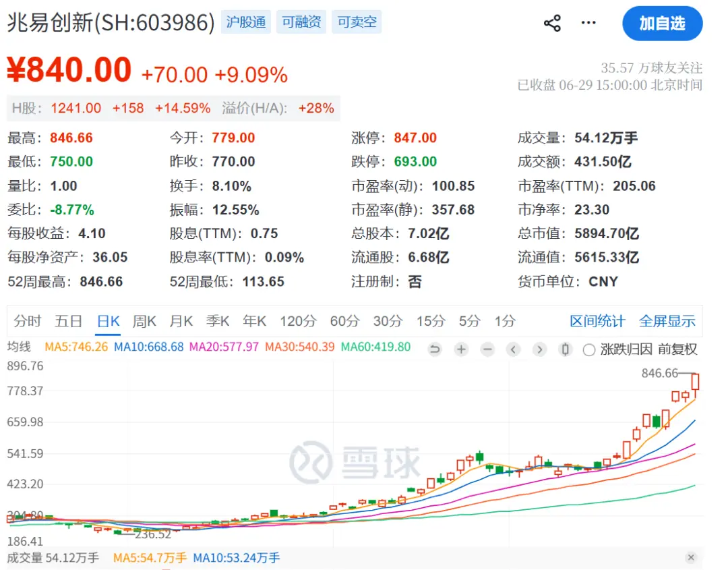This screenshot has height=570, width=728.
Task: Select the 季K chart tab
Action: [218, 321]
